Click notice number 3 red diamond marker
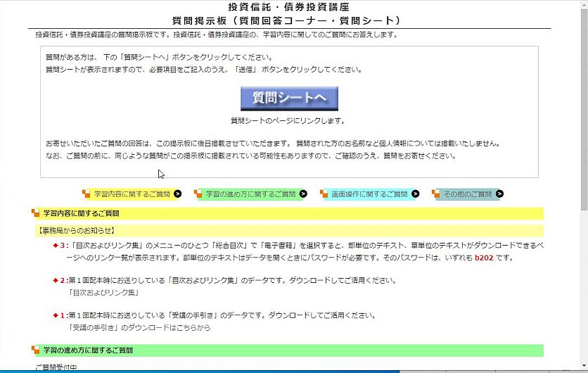 pyautogui.click(x=56, y=246)
